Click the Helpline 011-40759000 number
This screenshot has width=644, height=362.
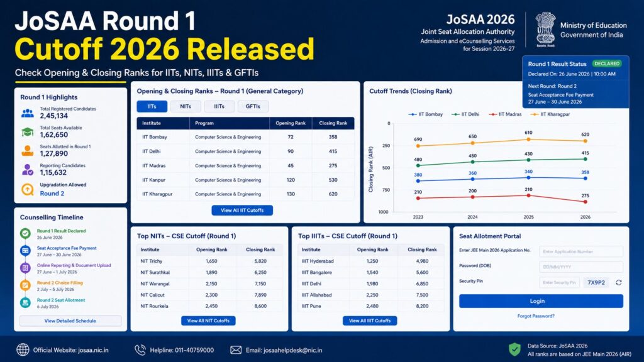tap(194, 350)
